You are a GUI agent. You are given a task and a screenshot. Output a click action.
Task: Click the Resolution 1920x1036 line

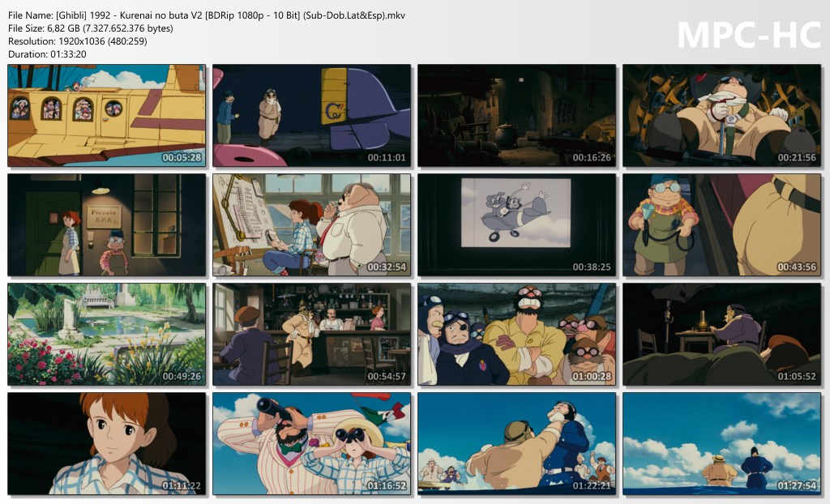[x=78, y=41]
